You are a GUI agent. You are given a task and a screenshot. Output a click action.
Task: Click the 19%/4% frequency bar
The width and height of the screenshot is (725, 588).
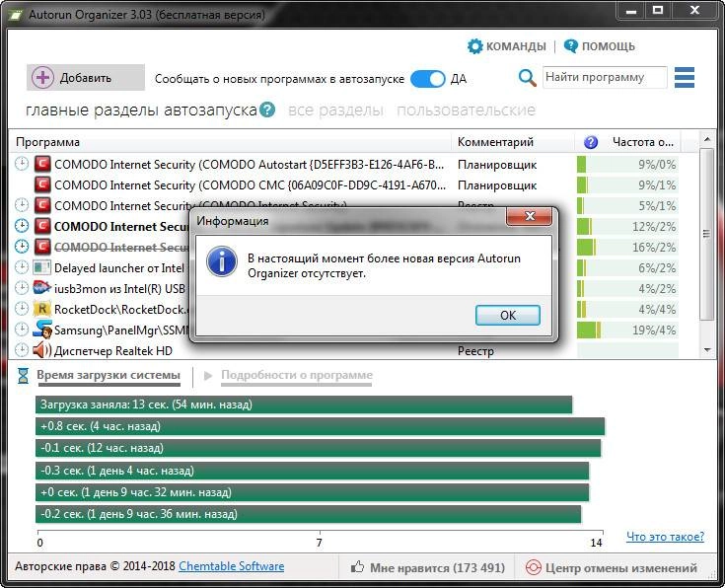point(627,330)
